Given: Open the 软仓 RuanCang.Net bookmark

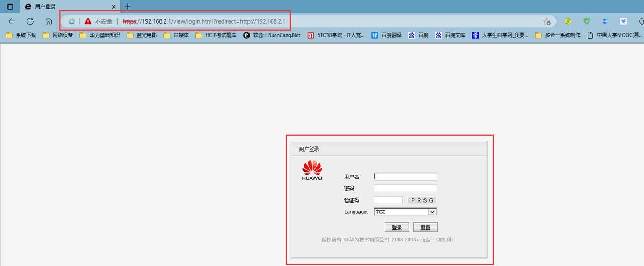Looking at the screenshot, I should point(272,35).
